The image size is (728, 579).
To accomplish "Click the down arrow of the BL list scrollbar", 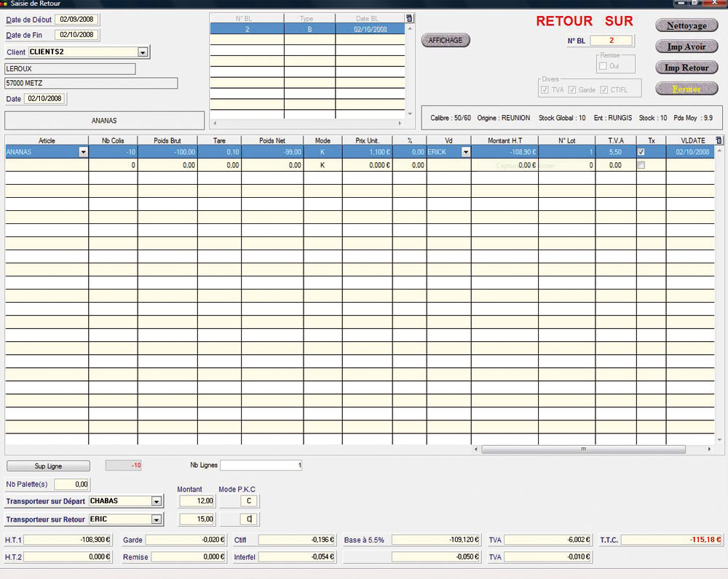I will pos(409,113).
